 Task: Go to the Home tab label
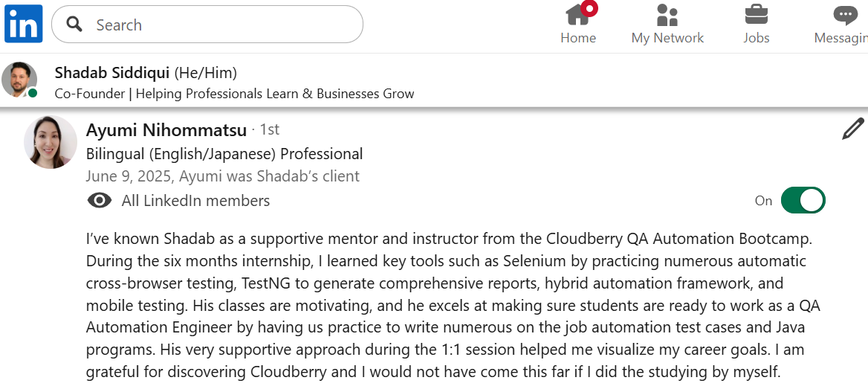[x=578, y=38]
